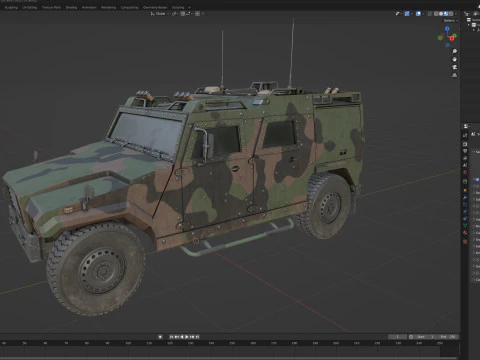Switch to the Scripting workspace tab
The height and width of the screenshot is (360, 480).
[x=178, y=7]
